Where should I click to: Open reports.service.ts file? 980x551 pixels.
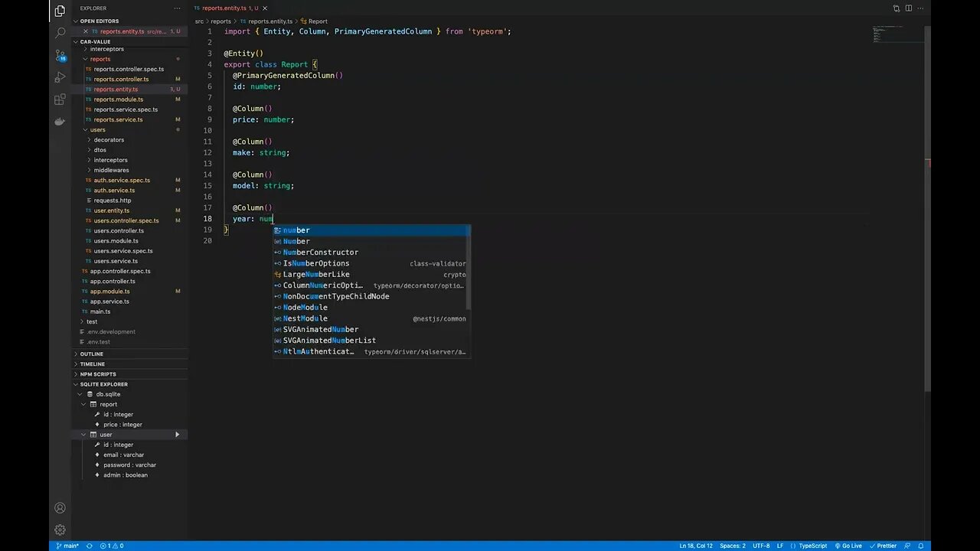pyautogui.click(x=118, y=119)
